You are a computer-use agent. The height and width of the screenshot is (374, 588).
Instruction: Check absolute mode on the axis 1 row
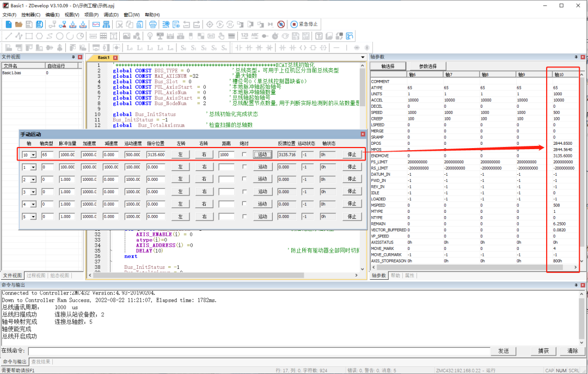point(244,167)
